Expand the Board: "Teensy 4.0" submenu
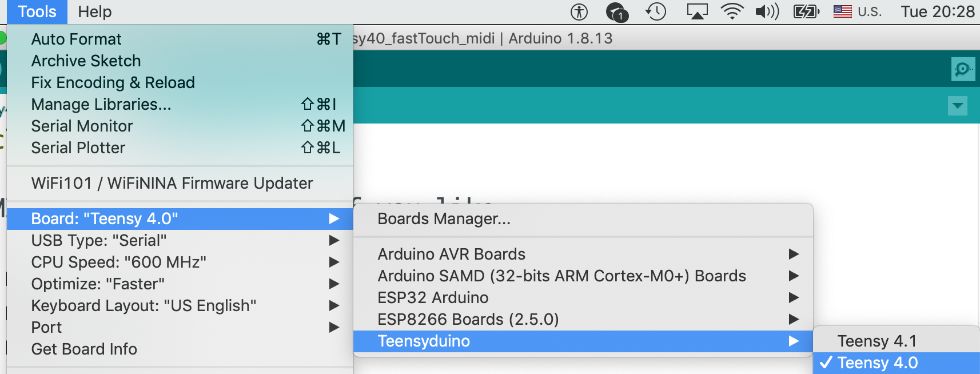The image size is (980, 374). 180,218
